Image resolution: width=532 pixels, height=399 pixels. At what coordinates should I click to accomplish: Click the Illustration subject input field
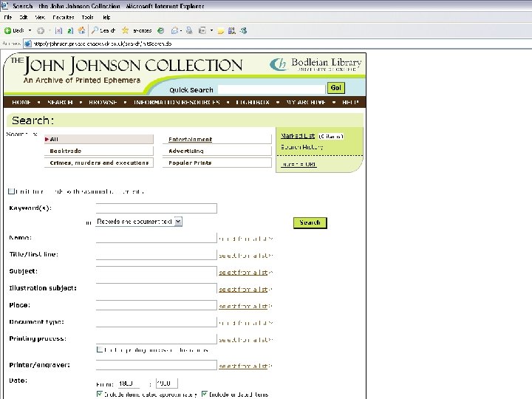pos(157,288)
